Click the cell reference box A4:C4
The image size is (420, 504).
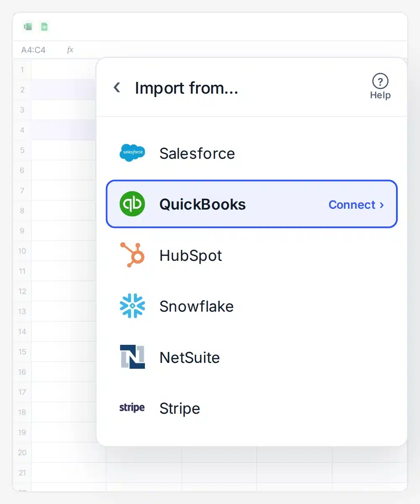pos(33,50)
